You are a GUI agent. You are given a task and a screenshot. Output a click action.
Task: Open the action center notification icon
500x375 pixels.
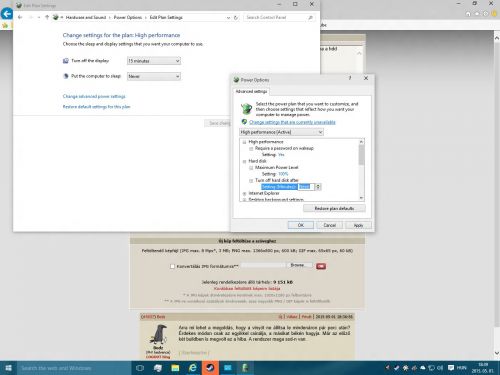tap(451, 368)
